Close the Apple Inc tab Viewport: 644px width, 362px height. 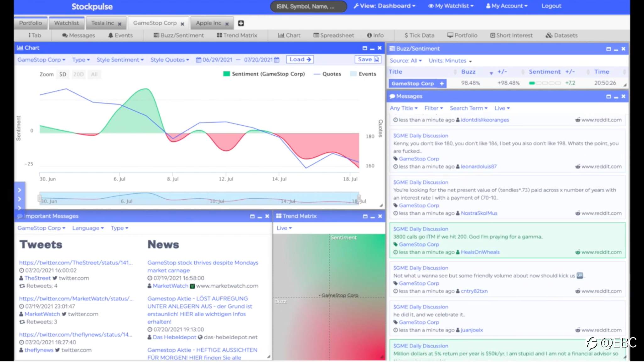227,24
